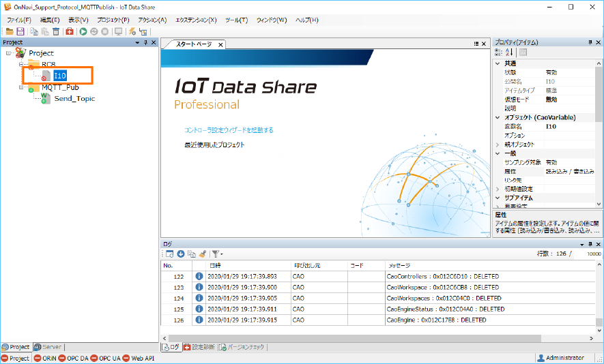Select the MQTT_Pub folder
Viewport: 604px width, 364px height.
[x=60, y=87]
